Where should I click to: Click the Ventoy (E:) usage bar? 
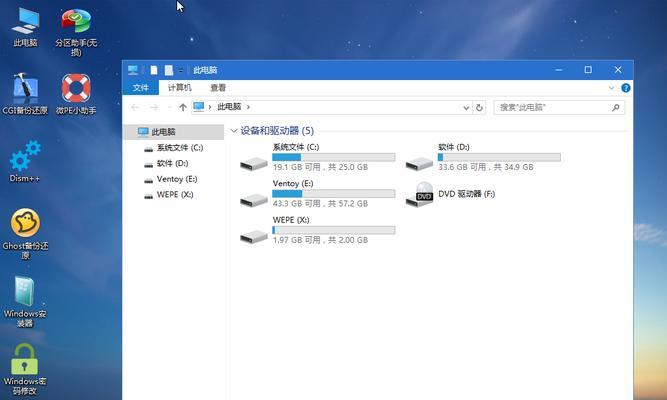click(334, 194)
